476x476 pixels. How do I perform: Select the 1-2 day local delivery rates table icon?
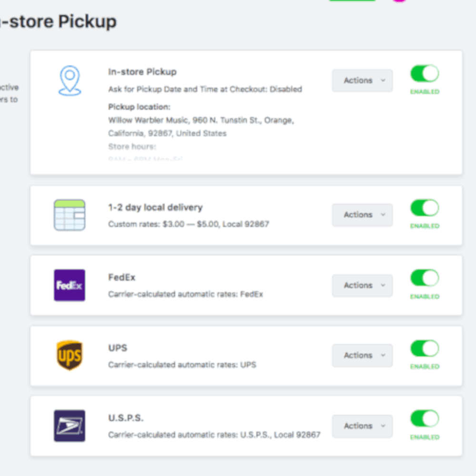[x=69, y=215]
